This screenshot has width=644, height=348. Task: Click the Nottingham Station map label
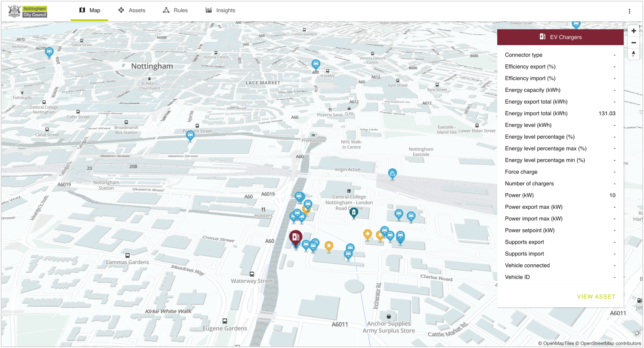pyautogui.click(x=106, y=185)
